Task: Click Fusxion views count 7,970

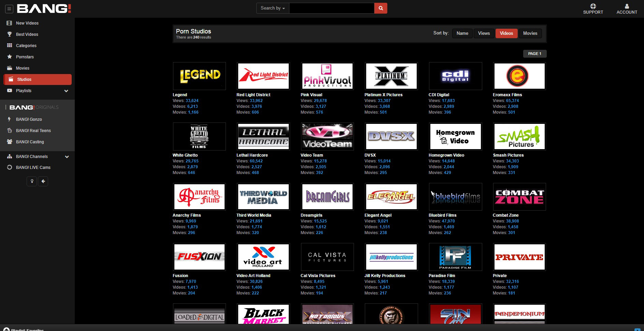Action: tap(191, 282)
